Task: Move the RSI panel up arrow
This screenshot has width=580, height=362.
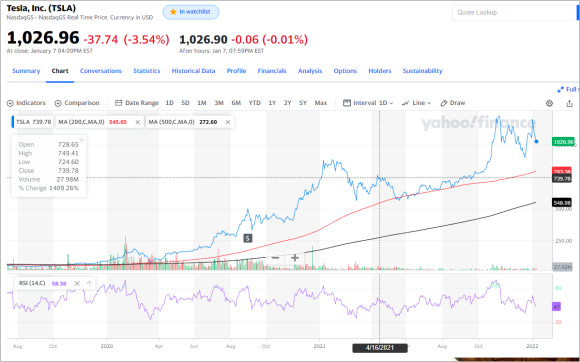Action: click(89, 284)
